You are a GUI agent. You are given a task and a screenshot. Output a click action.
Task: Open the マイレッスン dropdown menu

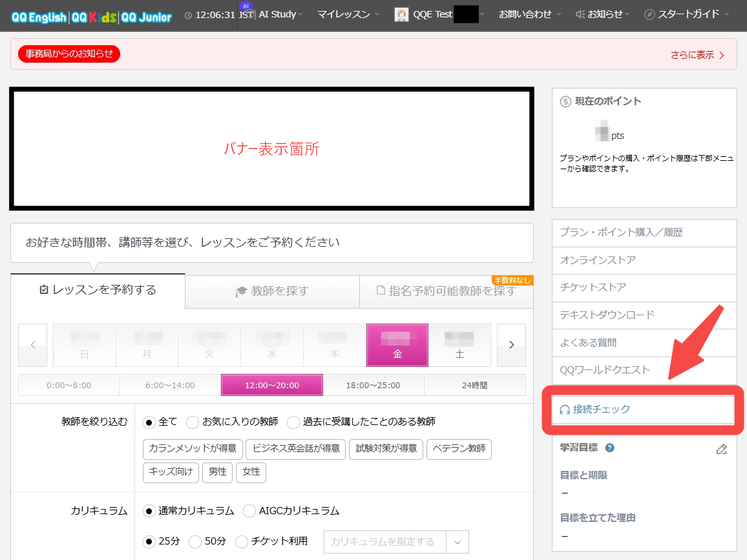click(x=348, y=15)
